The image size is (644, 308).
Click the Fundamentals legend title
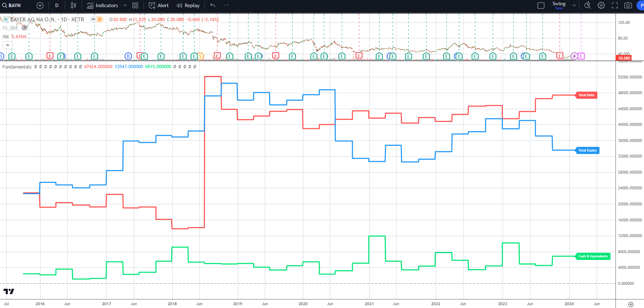17,67
